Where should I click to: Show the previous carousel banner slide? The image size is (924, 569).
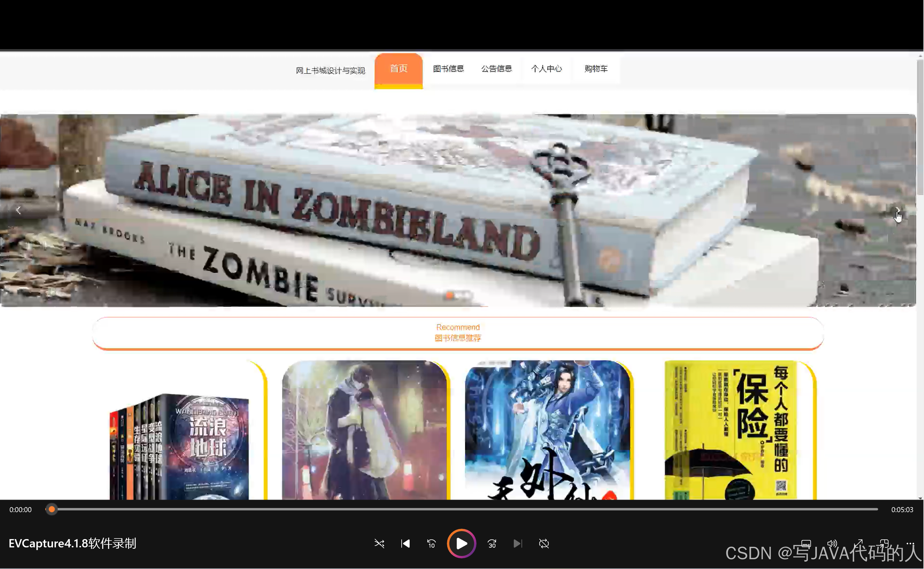[x=18, y=210]
